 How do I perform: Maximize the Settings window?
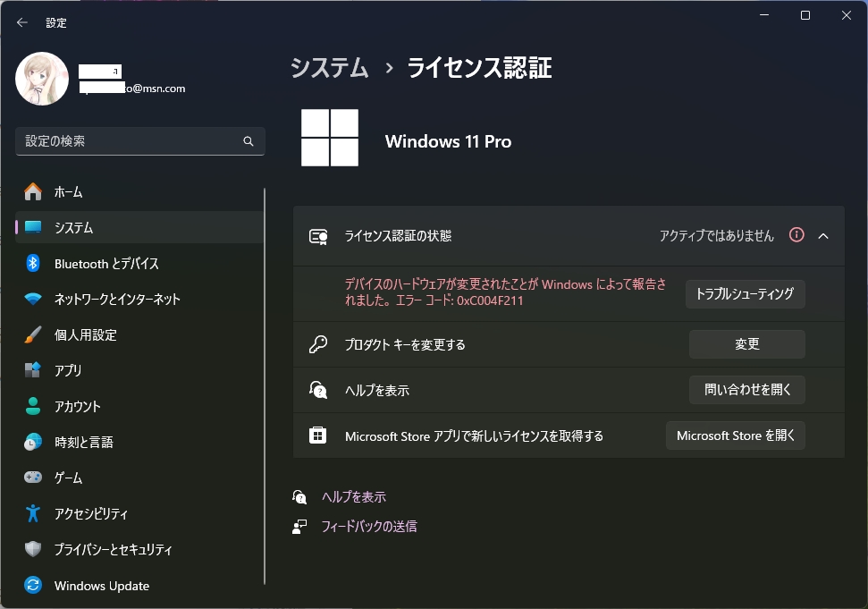click(805, 15)
